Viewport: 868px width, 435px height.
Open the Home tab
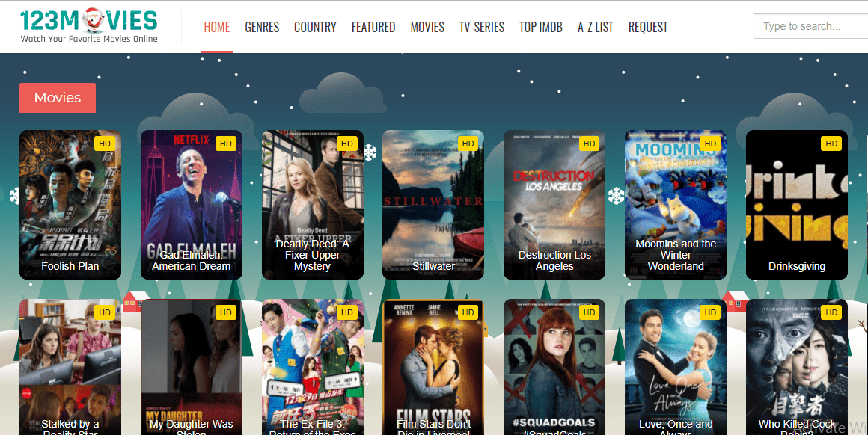[x=217, y=27]
